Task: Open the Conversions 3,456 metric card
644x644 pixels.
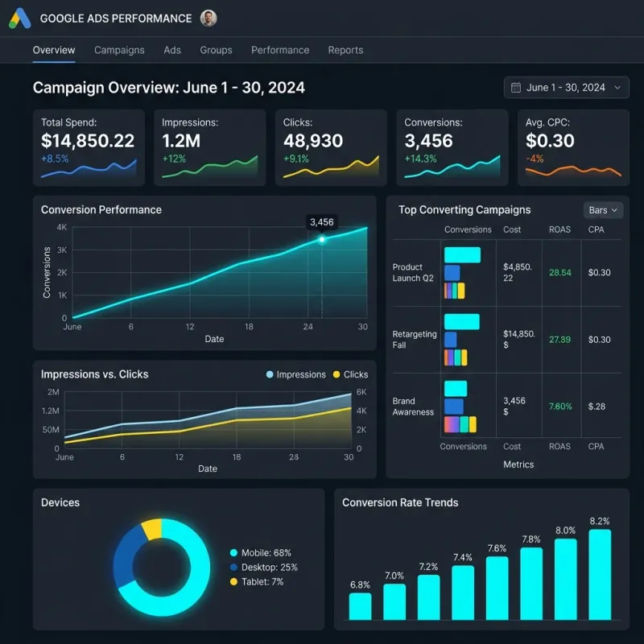Action: (x=452, y=148)
